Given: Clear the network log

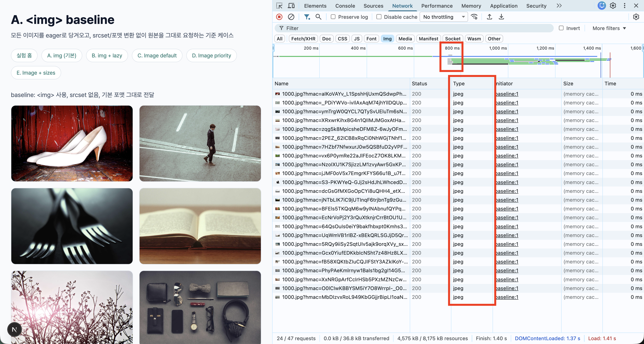Looking at the screenshot, I should pos(291,17).
